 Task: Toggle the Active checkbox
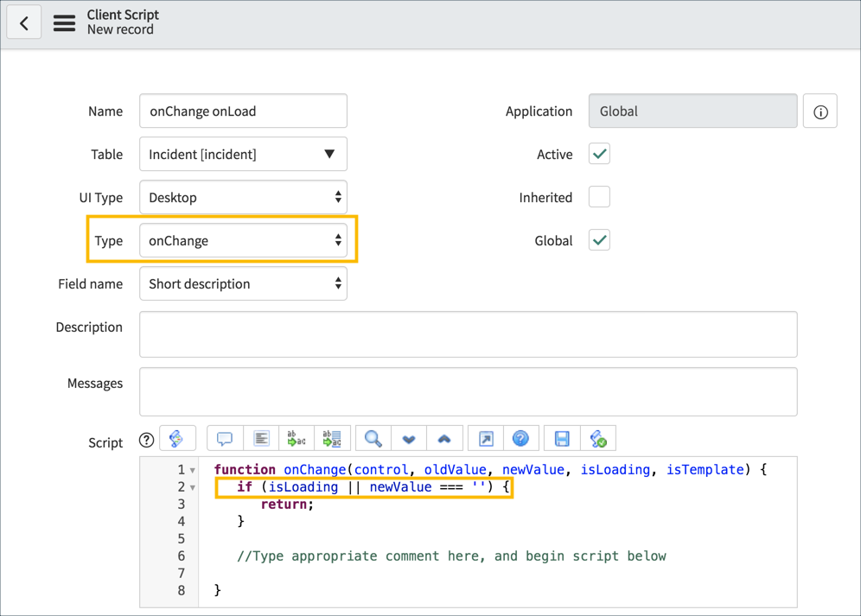(599, 154)
